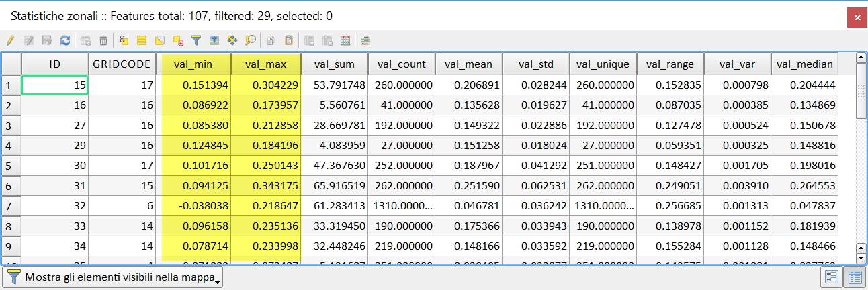Click the val_median column header
Viewport: 868px width, 290px height.
804,64
